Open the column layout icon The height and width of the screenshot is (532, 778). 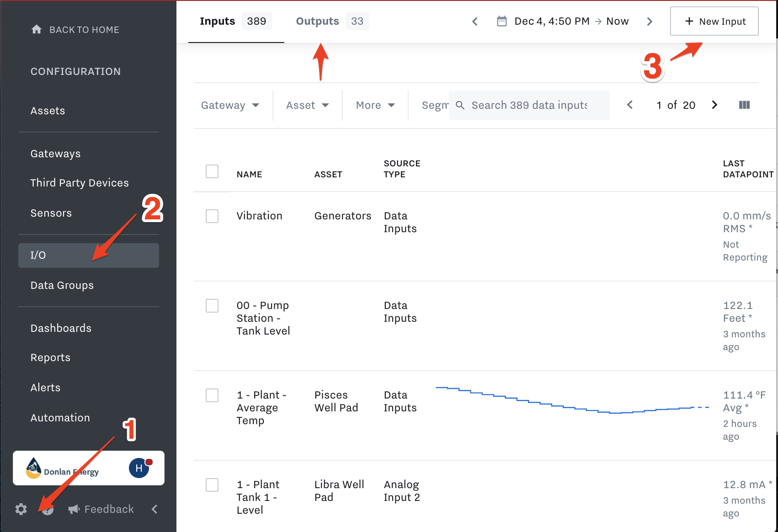[744, 105]
